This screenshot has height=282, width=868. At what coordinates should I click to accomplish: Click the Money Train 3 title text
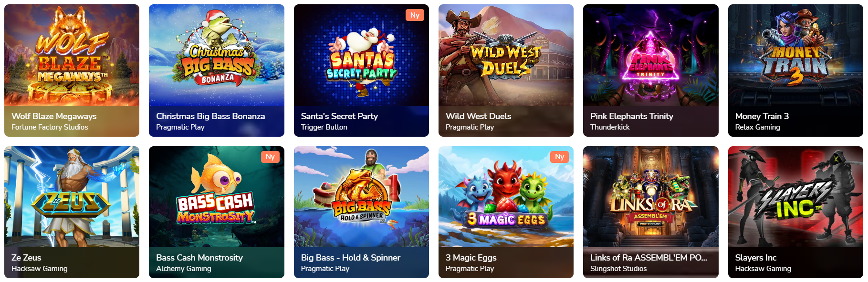(762, 116)
